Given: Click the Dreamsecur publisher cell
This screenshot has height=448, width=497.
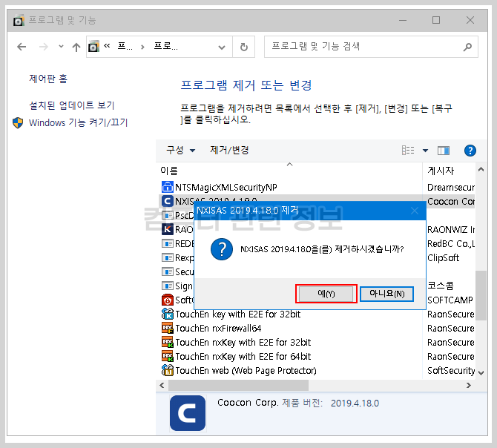Looking at the screenshot, I should [x=451, y=187].
